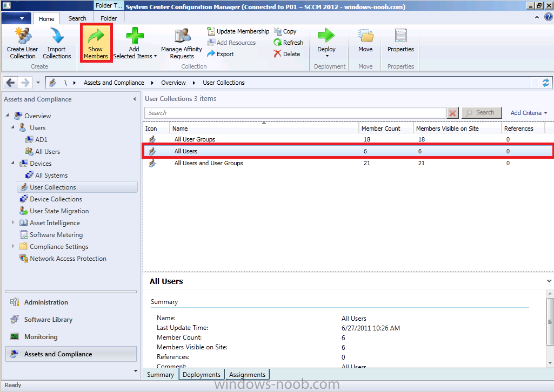554x392 pixels.
Task: Select User Collections tree node
Action: tap(77, 187)
